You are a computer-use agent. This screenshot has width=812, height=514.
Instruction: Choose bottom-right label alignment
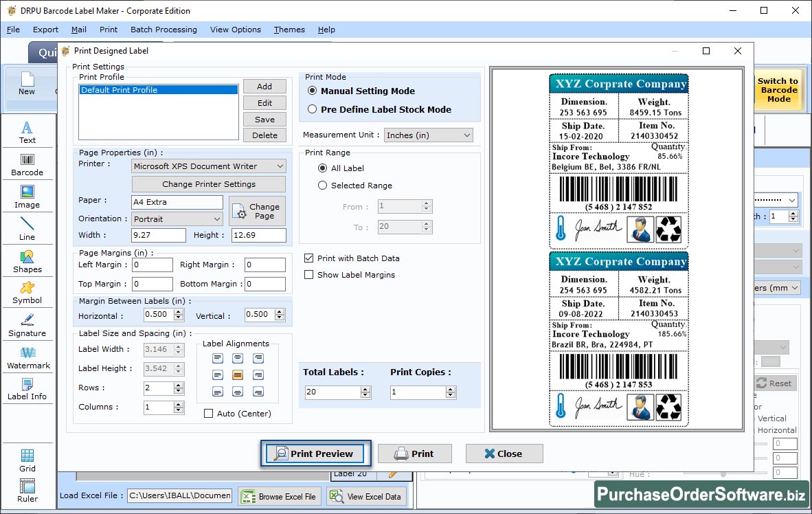click(x=258, y=391)
